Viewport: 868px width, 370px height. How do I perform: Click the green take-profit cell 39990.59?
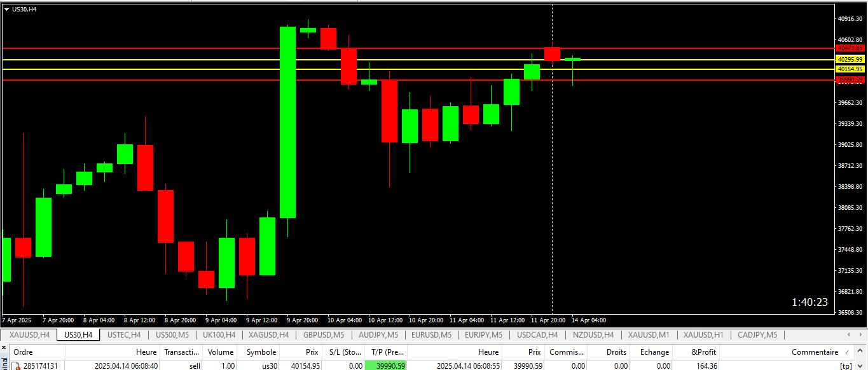pos(386,366)
